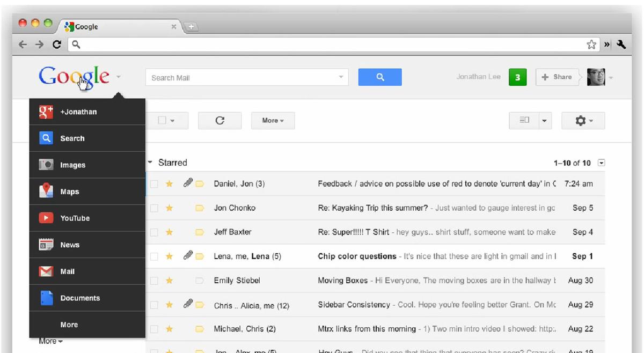Open the search options arrow in Search Mail
This screenshot has width=644, height=353.
(341, 77)
